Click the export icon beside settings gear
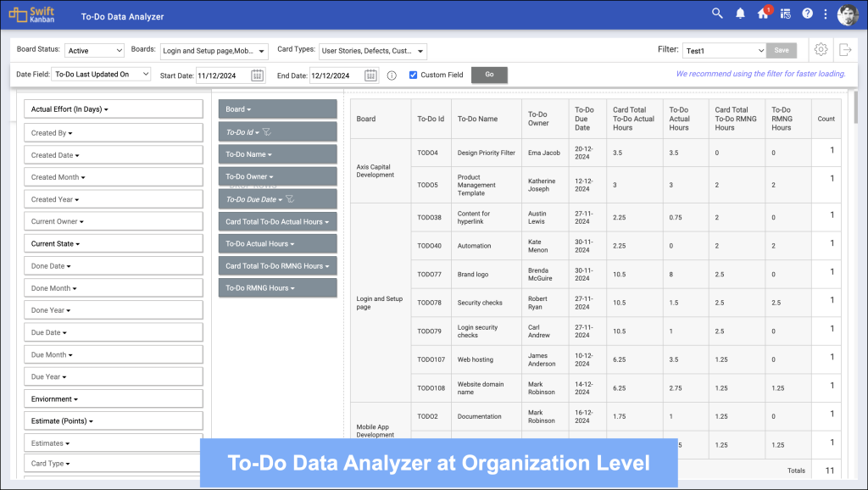 click(845, 49)
